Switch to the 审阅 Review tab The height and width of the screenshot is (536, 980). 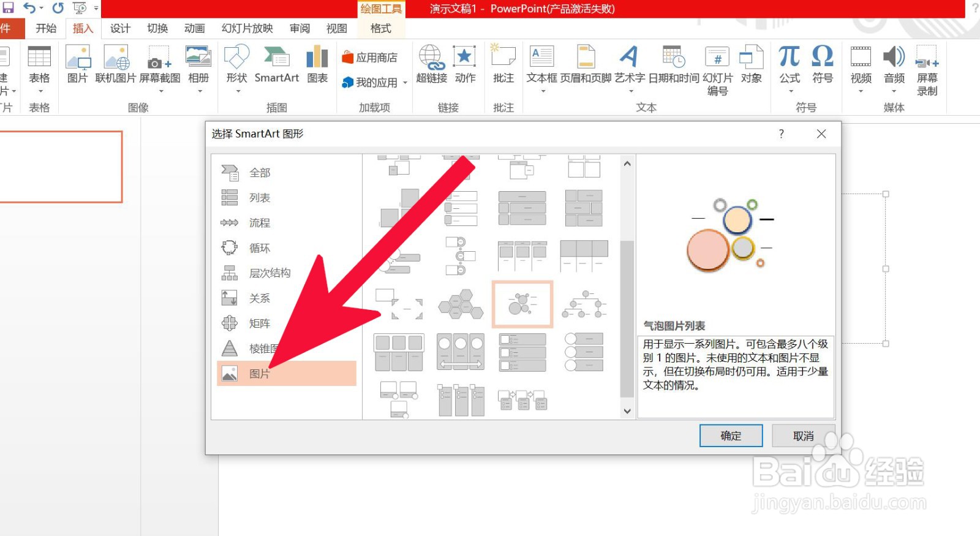300,28
